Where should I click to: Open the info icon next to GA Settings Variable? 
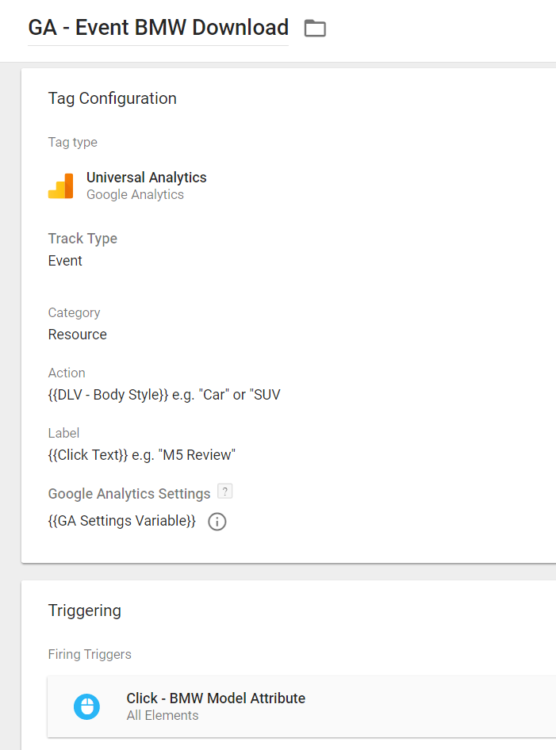coord(217,521)
